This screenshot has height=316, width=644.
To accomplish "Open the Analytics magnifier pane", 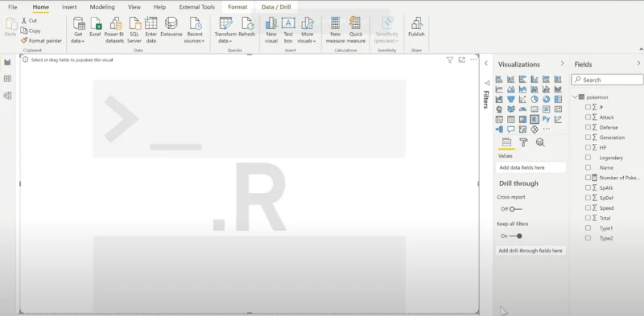I will click(540, 142).
